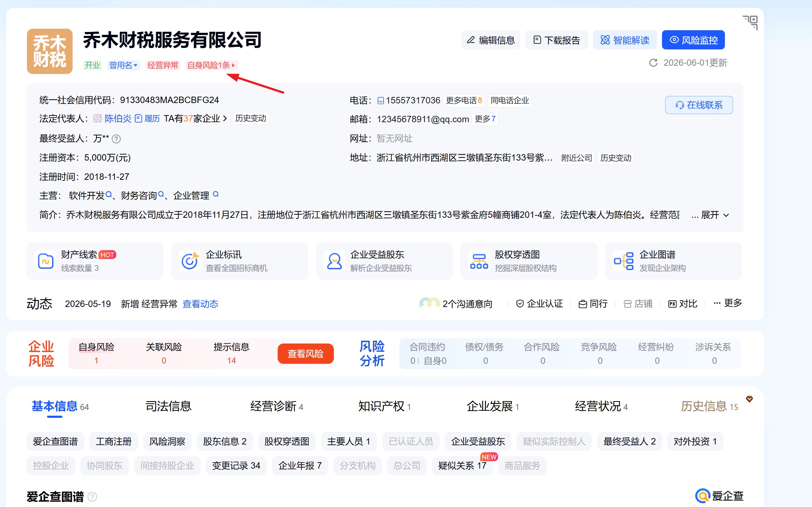Click the 同行 briefcase item
812x507 pixels.
(x=593, y=304)
